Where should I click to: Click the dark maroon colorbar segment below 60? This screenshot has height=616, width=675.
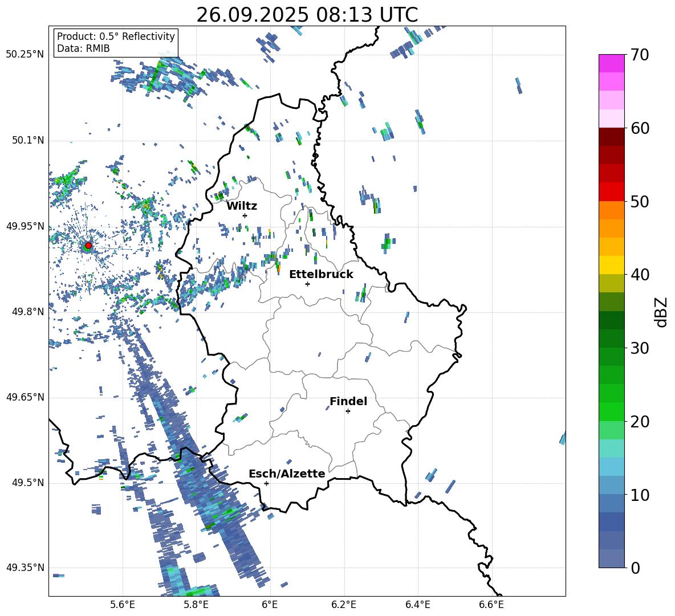click(x=612, y=137)
